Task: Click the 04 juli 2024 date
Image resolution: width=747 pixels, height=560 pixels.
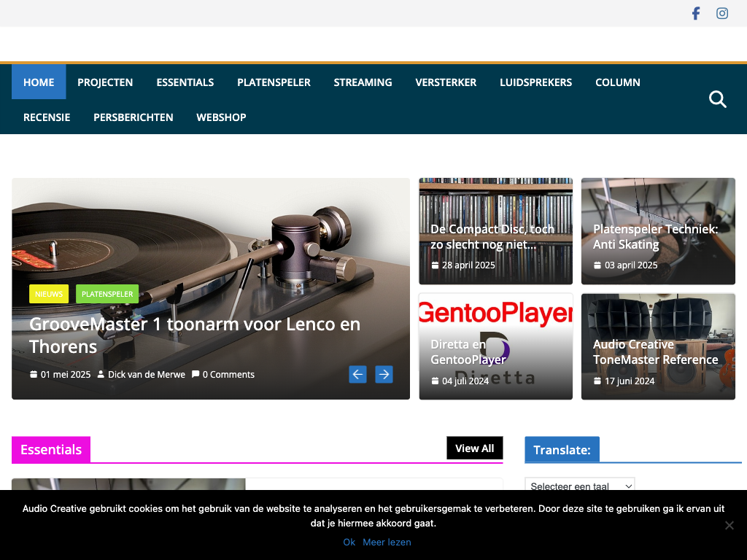Action: tap(465, 381)
